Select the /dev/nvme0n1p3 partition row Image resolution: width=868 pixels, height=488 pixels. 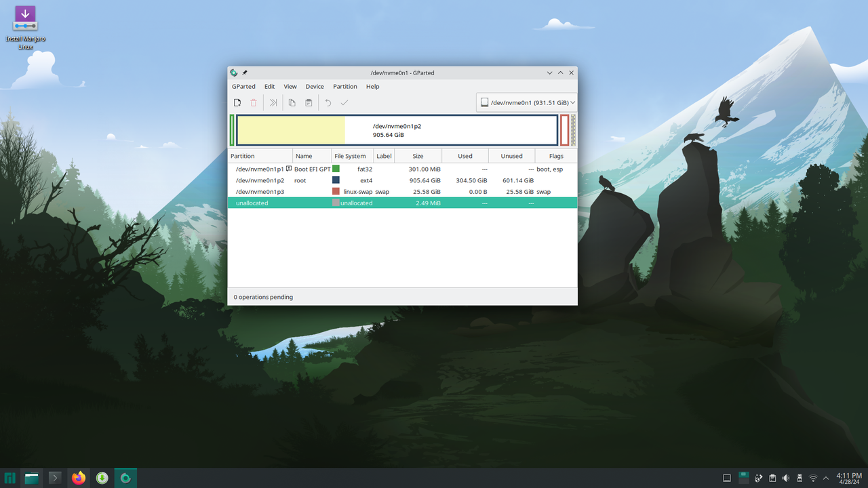[x=402, y=192]
